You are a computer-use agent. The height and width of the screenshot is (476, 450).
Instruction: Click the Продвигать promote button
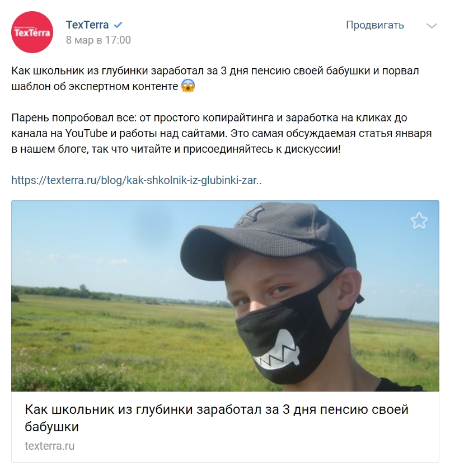pyautogui.click(x=375, y=25)
